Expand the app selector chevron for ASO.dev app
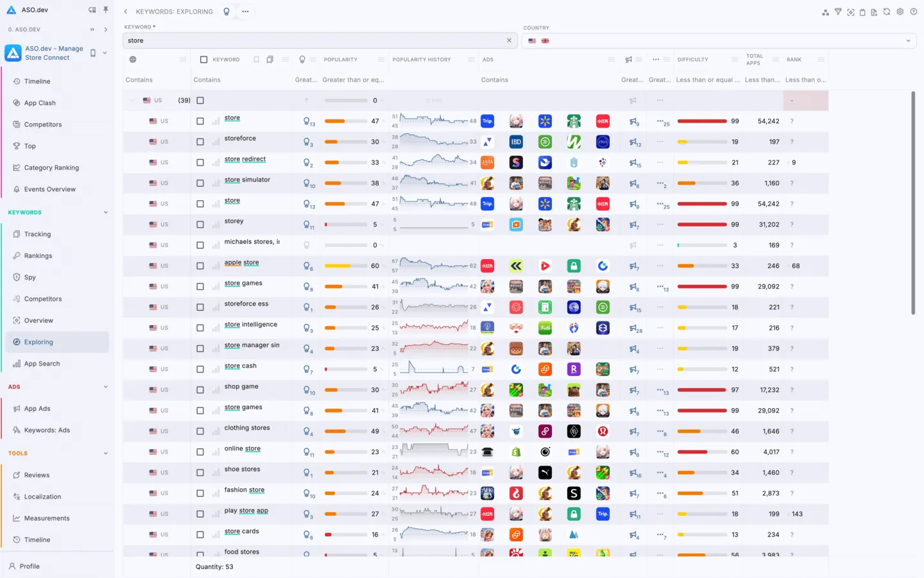 [x=105, y=53]
